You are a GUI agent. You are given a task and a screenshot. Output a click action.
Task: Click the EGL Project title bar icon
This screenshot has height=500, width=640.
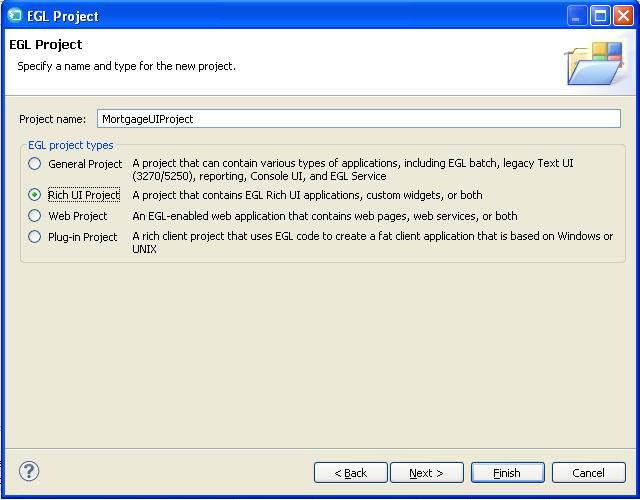(x=15, y=16)
